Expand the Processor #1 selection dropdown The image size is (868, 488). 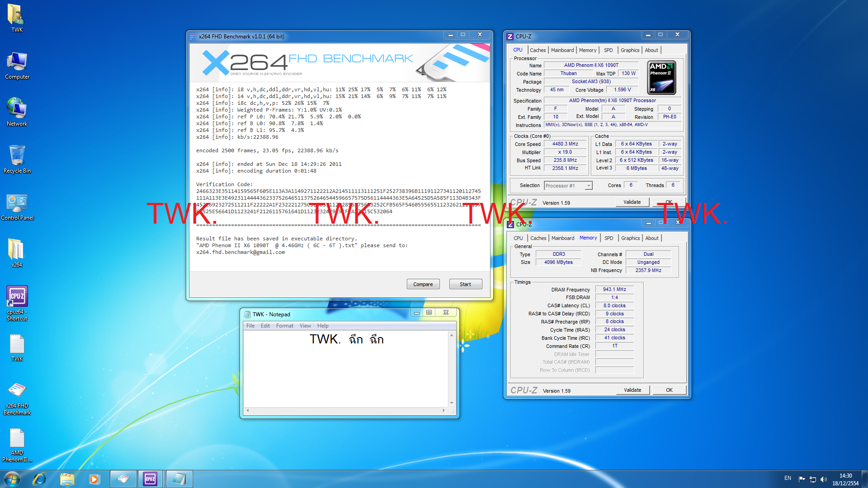[x=588, y=186]
